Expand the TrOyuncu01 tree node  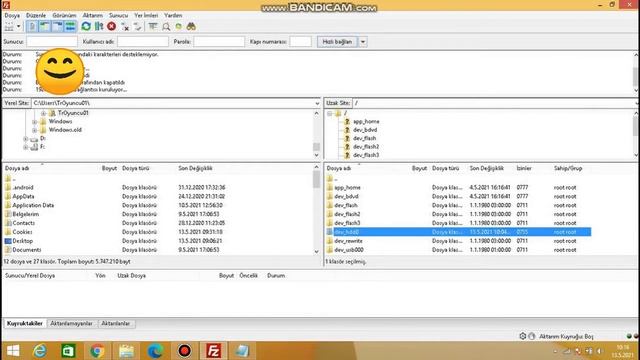pos(43,113)
